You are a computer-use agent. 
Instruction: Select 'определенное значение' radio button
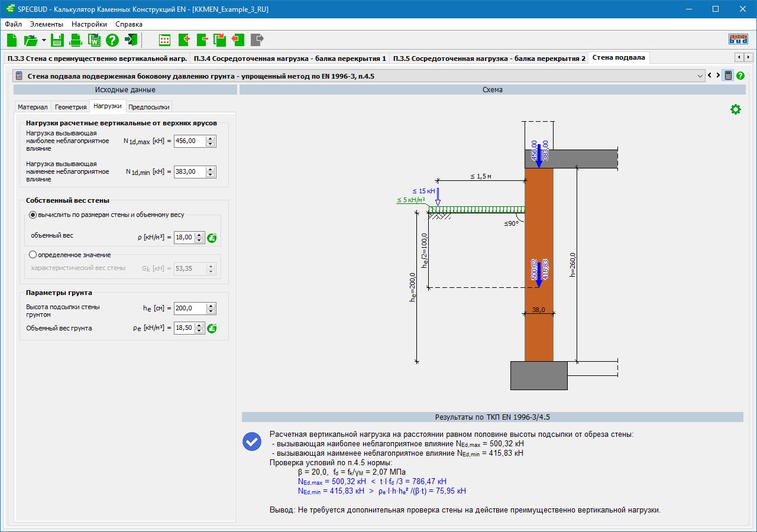pos(33,255)
